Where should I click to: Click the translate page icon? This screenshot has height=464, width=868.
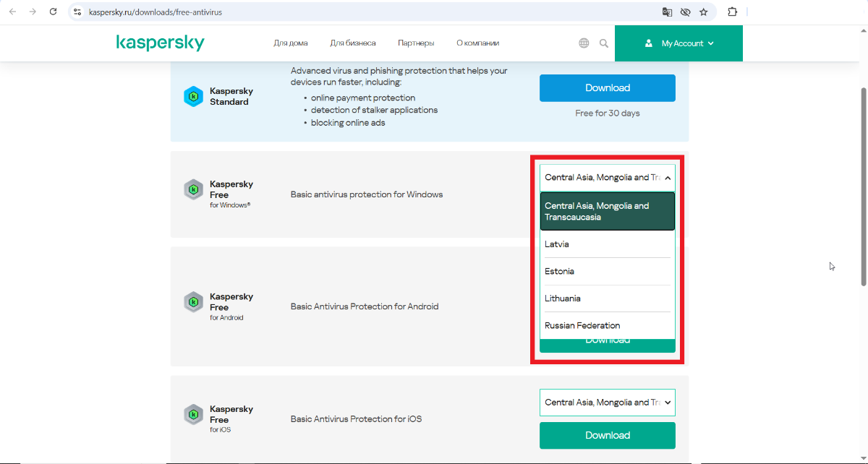(667, 12)
